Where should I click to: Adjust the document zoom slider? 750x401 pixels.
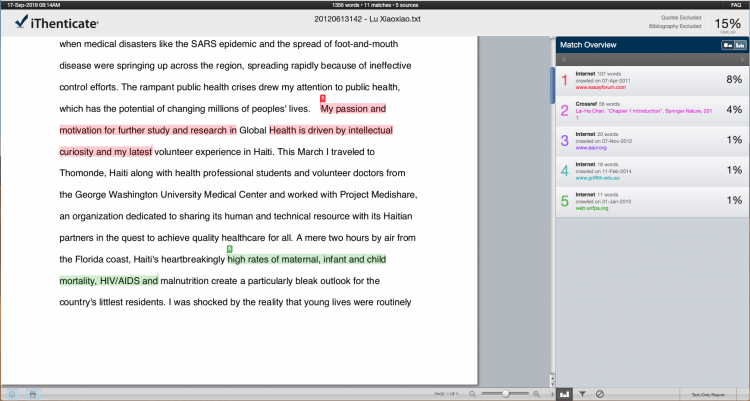tap(506, 394)
